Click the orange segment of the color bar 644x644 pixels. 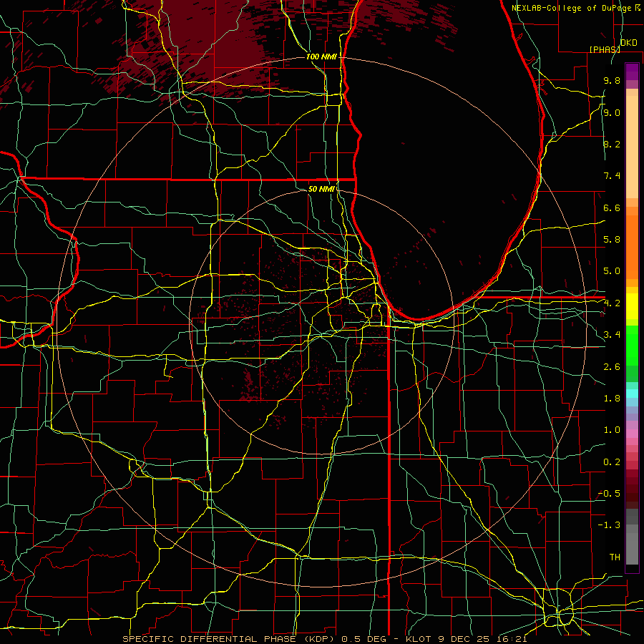(x=632, y=246)
